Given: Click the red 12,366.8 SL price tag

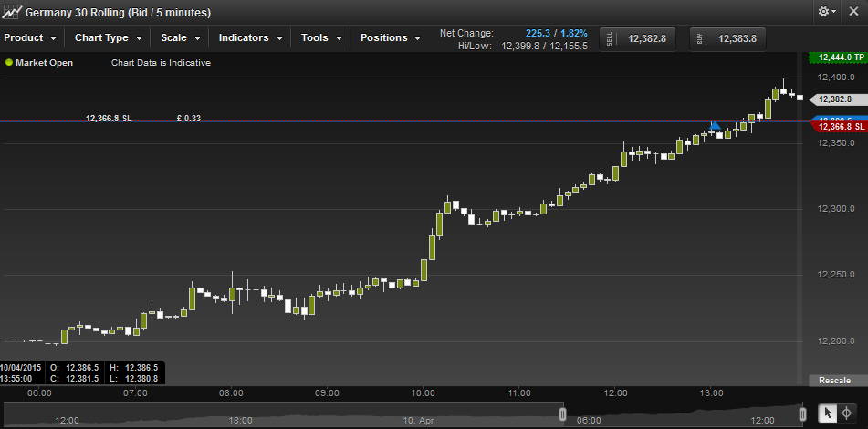Looking at the screenshot, I should point(835,128).
